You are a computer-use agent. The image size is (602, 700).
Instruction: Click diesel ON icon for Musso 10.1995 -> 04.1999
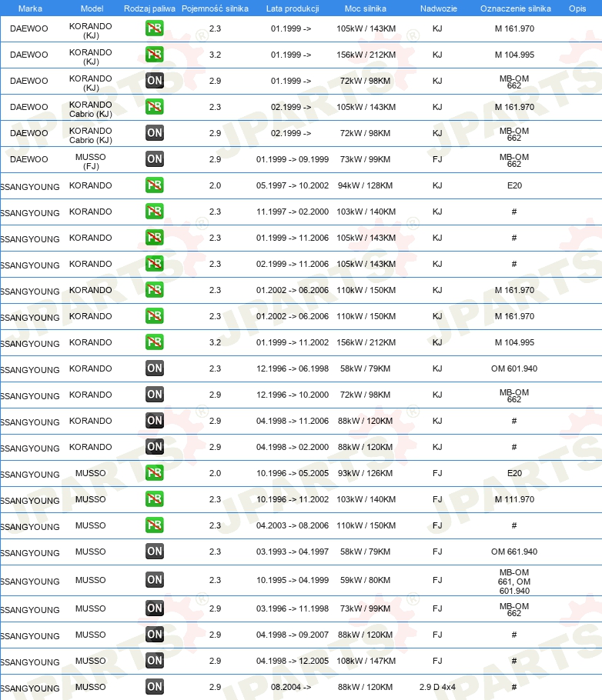pos(155,580)
